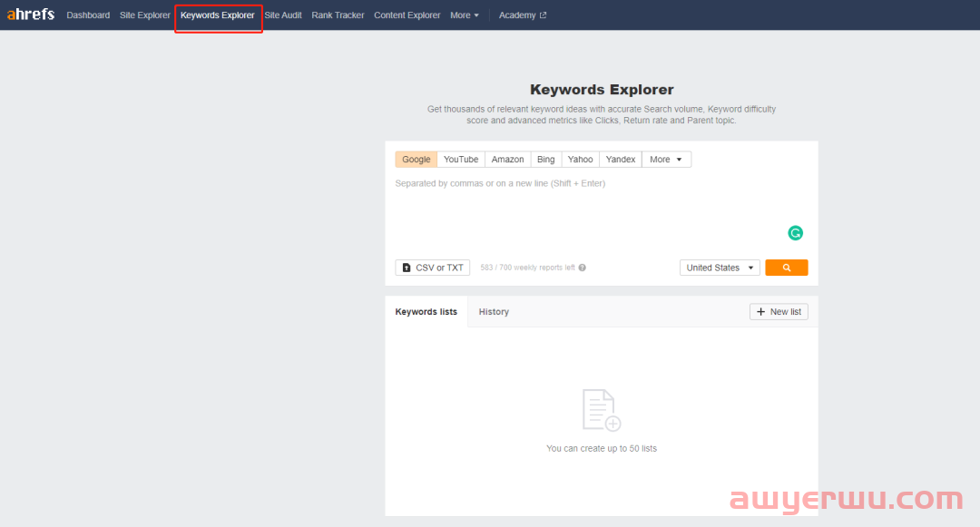Choose the Bing search engine
Viewport: 980px width, 527px height.
(x=545, y=160)
